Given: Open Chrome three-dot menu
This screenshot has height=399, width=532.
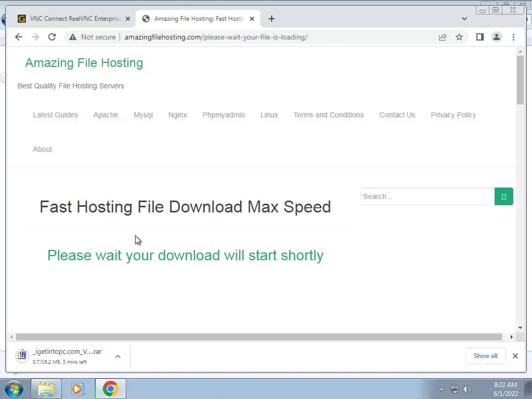Looking at the screenshot, I should (x=513, y=37).
